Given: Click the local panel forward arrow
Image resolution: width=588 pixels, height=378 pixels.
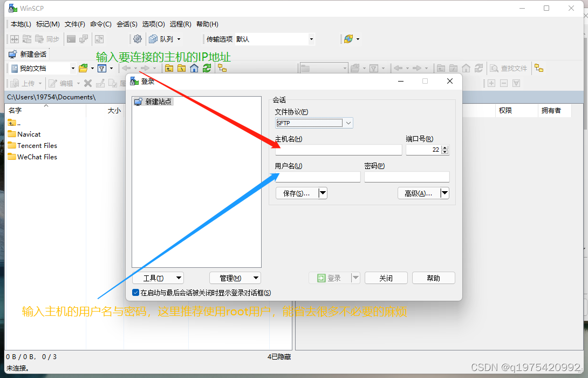Looking at the screenshot, I should (145, 69).
